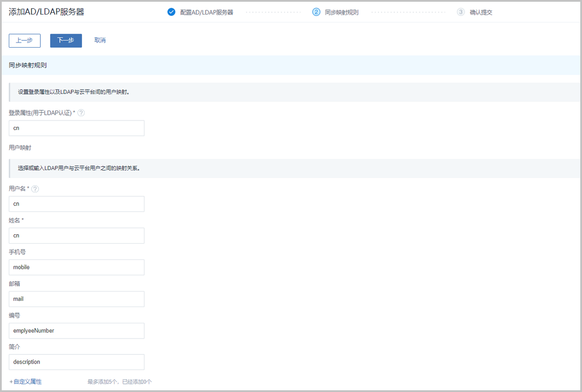The image size is (582, 392).
Task: Click the step 3 number circle icon
Action: pos(461,12)
